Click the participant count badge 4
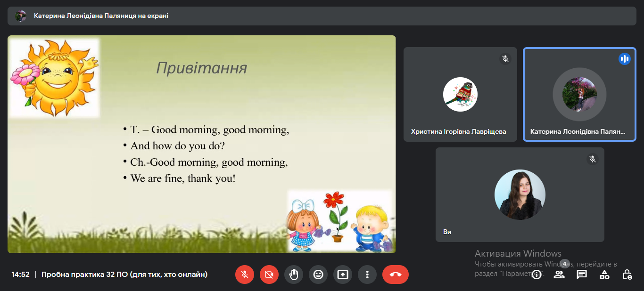644x291 pixels. tap(565, 264)
